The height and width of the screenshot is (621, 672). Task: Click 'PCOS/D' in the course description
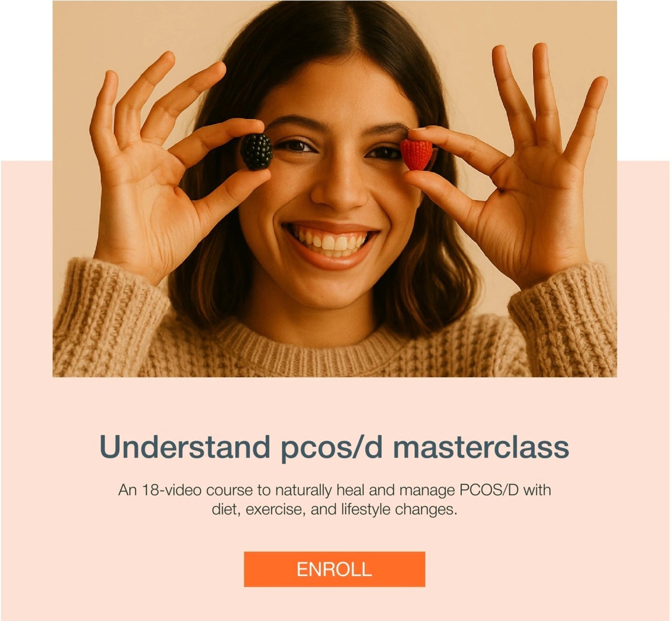tap(489, 490)
